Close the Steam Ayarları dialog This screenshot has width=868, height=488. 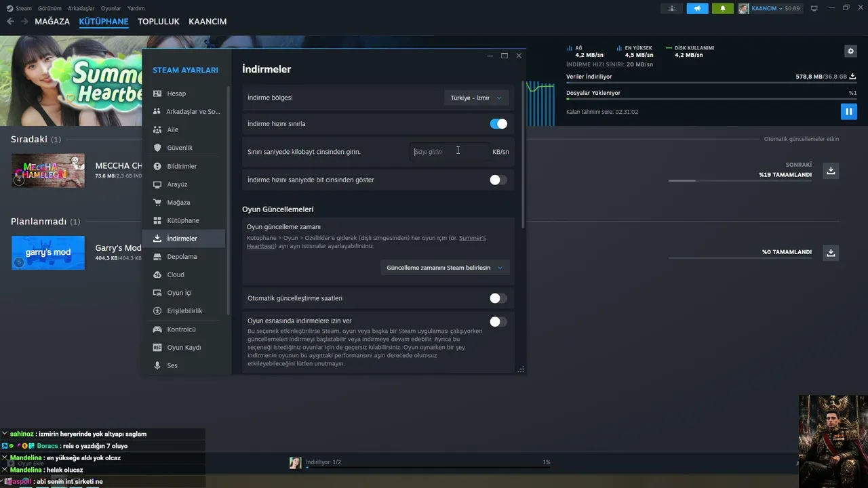point(519,56)
